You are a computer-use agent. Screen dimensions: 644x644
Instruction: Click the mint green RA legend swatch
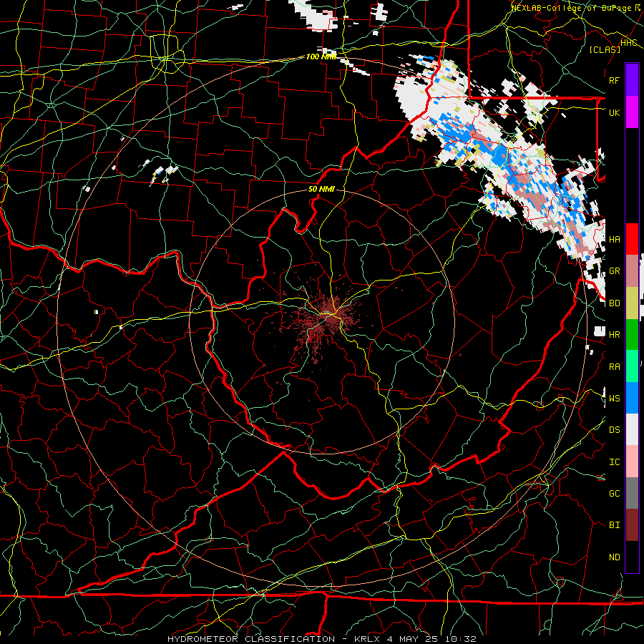pos(632,366)
